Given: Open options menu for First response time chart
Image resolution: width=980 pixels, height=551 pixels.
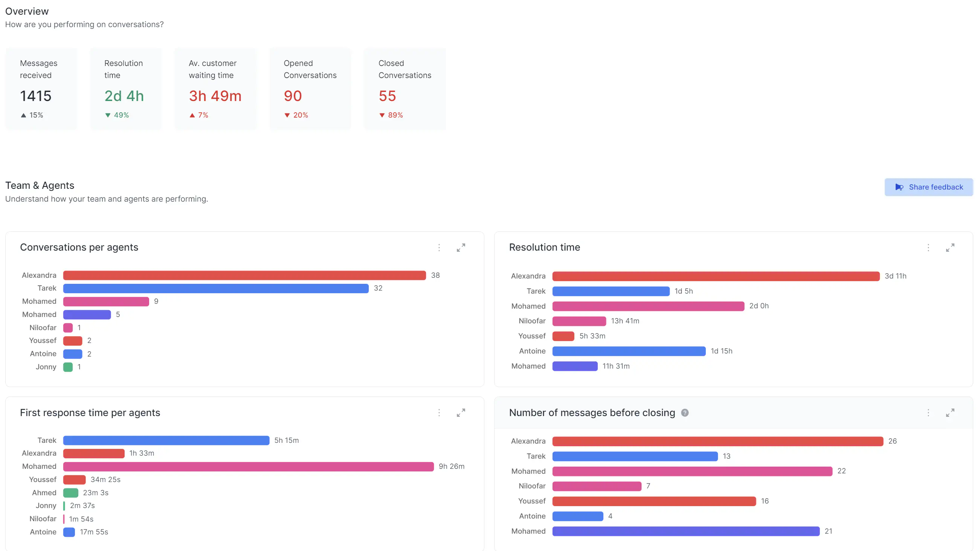Looking at the screenshot, I should [x=439, y=413].
